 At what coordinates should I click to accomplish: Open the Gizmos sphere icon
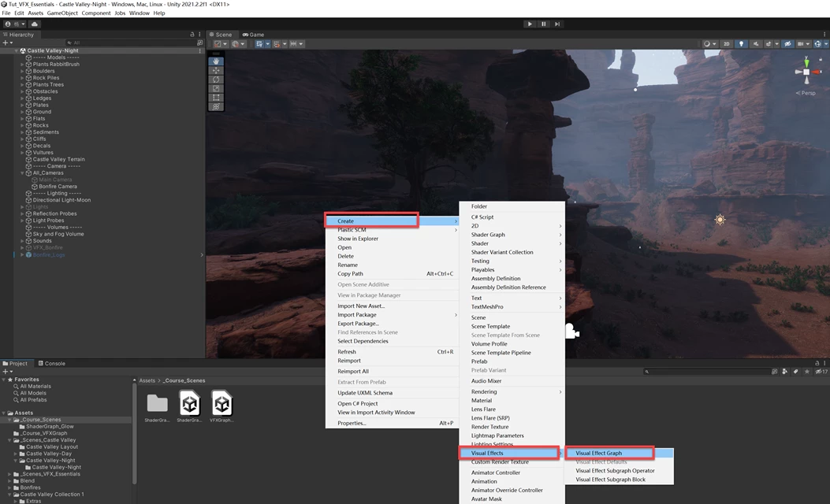818,44
